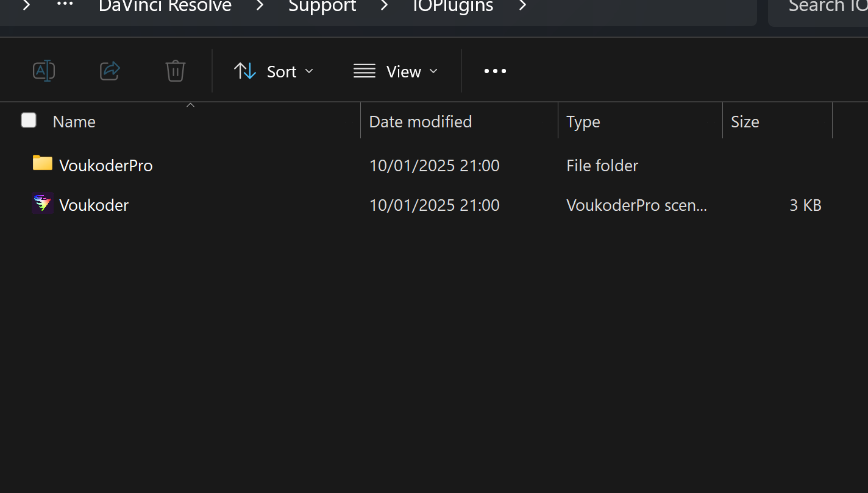
Task: Open the View dropdown menu
Action: [x=396, y=71]
